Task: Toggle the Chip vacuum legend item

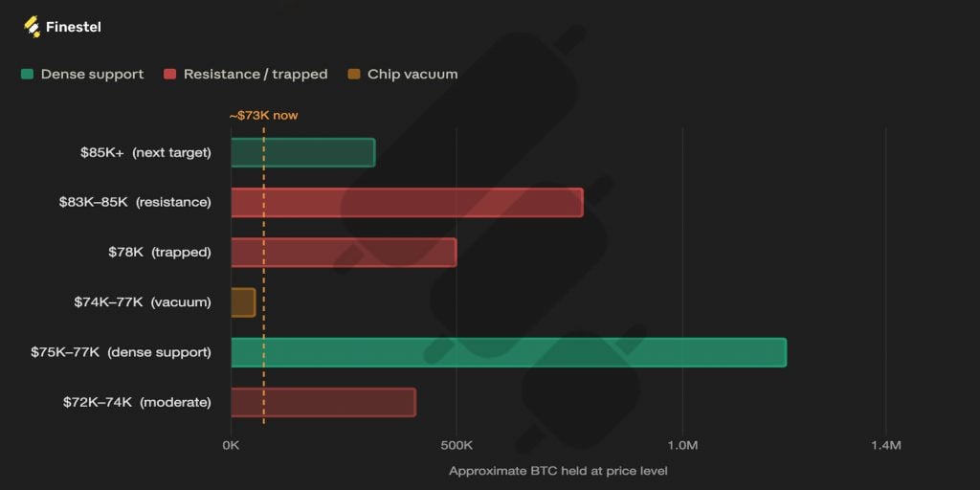Action: click(x=403, y=75)
